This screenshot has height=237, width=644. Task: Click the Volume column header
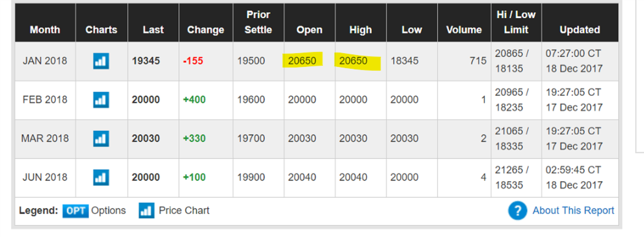coord(464,30)
